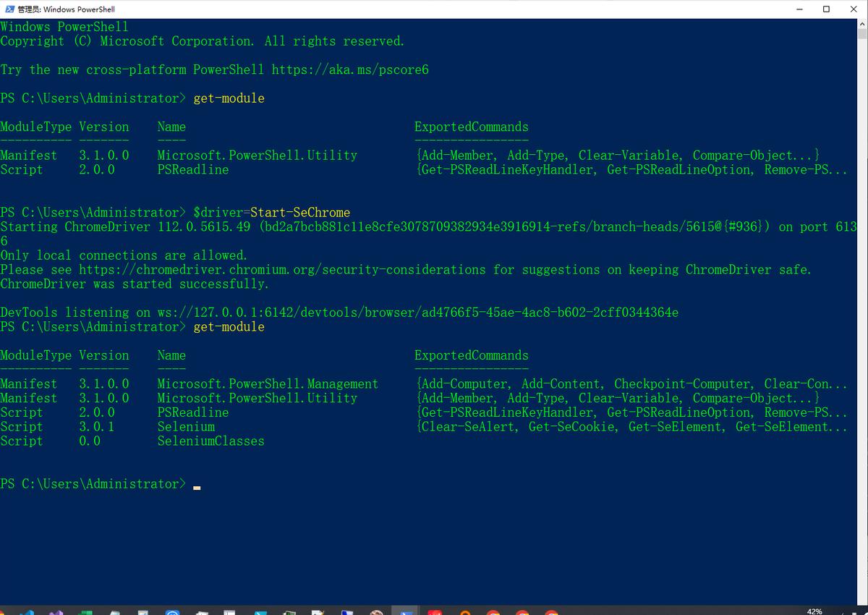
Task: Click the window title 'Windows PowerShell'
Action: coord(78,9)
